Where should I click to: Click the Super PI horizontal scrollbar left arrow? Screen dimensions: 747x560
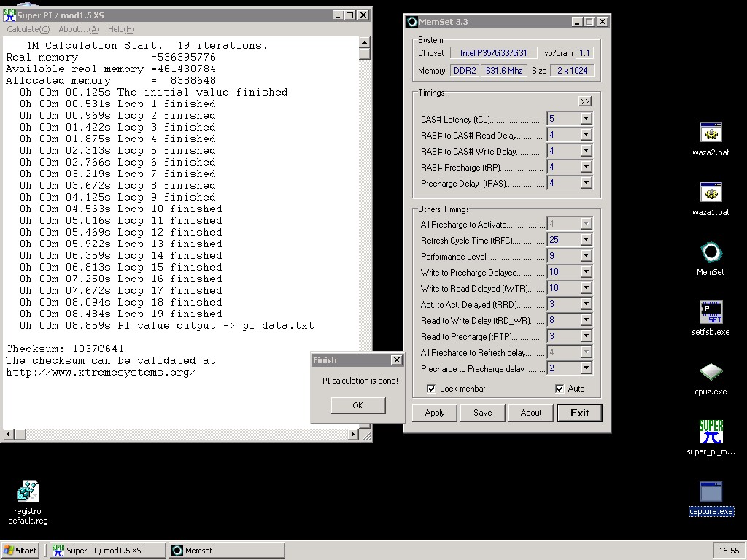pyautogui.click(x=8, y=435)
